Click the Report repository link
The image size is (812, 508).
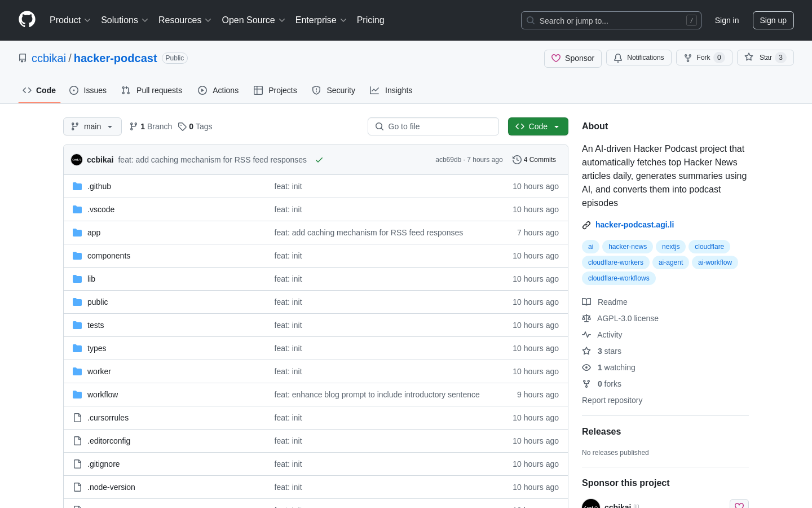click(612, 400)
